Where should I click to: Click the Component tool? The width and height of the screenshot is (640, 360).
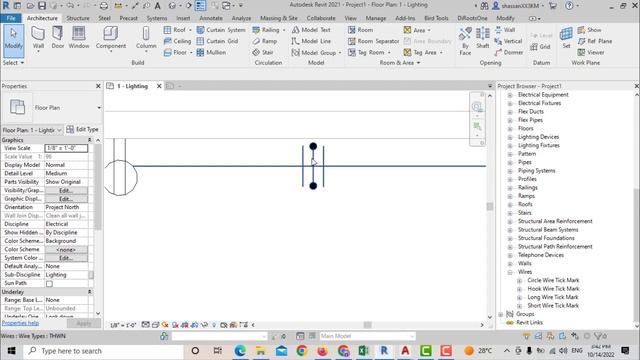(111, 38)
